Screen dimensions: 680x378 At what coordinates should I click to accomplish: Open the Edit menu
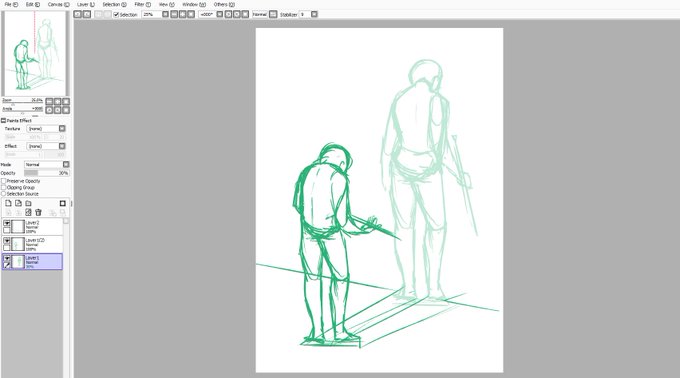33,4
